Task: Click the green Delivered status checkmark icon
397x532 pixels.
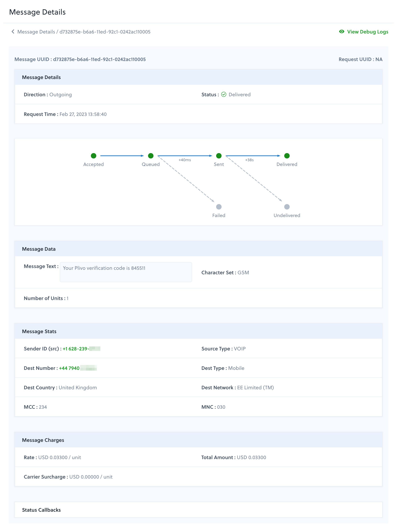Action: tap(224, 95)
